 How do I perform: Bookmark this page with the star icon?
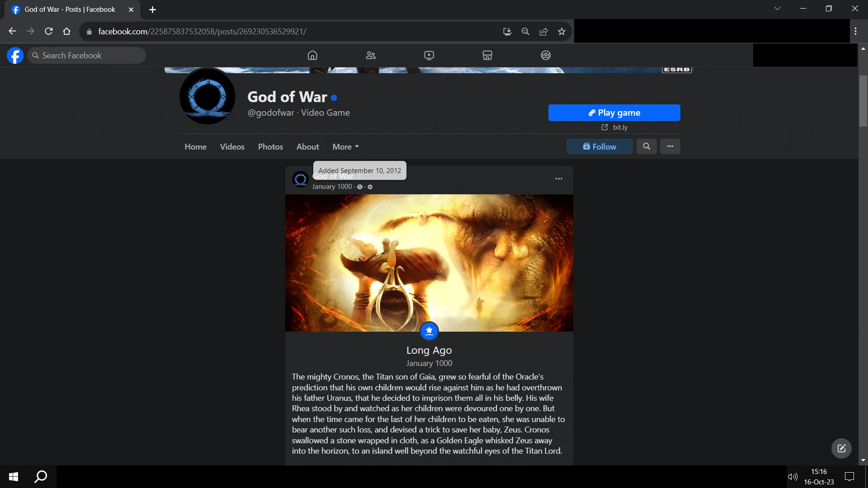pyautogui.click(x=561, y=32)
